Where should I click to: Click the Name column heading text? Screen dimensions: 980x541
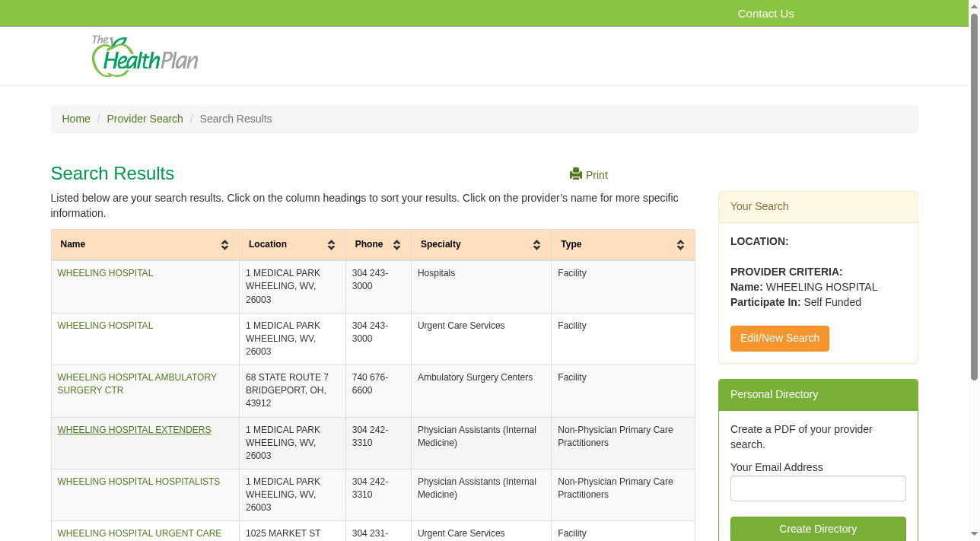click(x=73, y=244)
